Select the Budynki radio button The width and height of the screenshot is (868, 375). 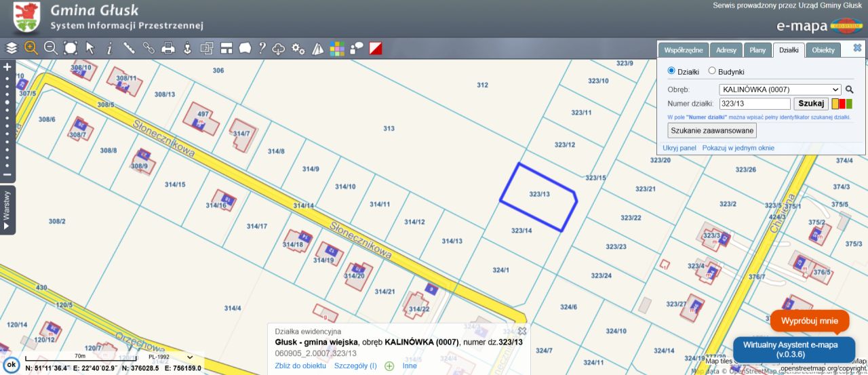click(x=712, y=71)
